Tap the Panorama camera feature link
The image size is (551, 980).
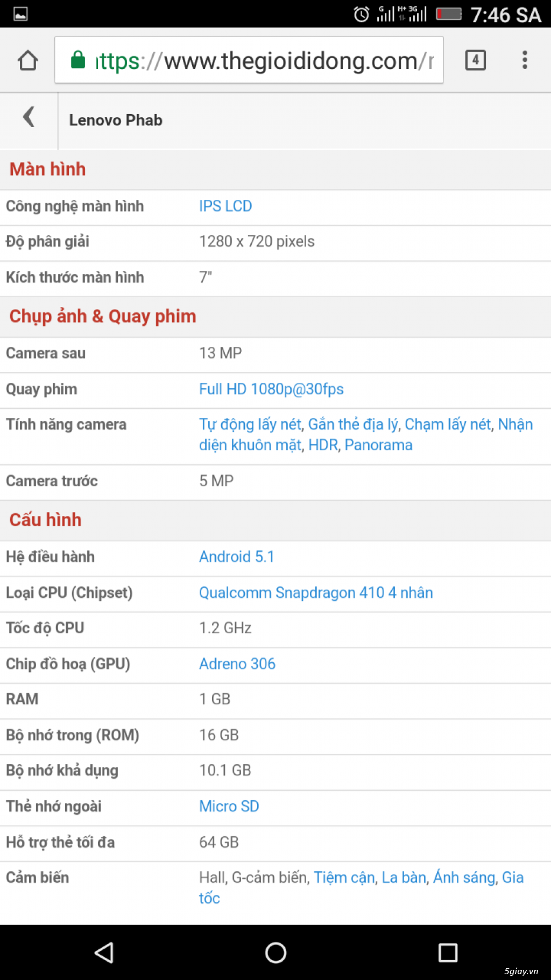tap(378, 445)
